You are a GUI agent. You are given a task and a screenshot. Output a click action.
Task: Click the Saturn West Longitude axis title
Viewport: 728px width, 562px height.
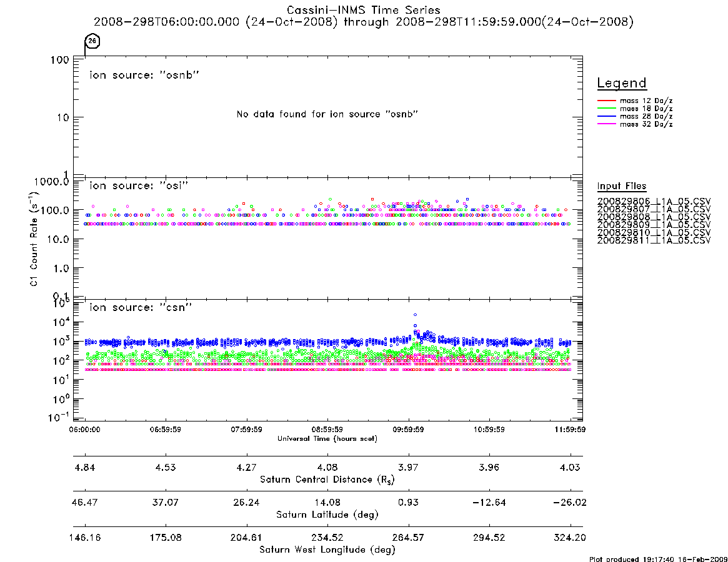point(327,550)
